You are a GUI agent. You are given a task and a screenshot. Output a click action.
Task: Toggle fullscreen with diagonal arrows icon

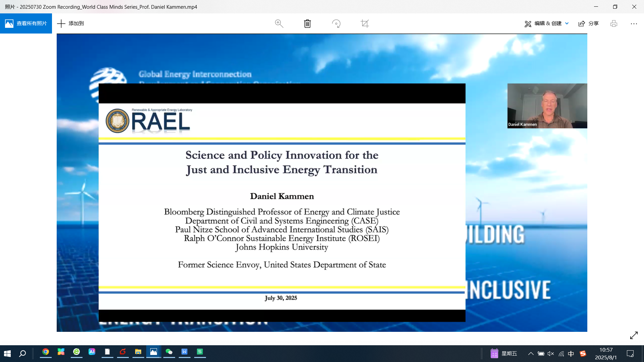coord(634,335)
